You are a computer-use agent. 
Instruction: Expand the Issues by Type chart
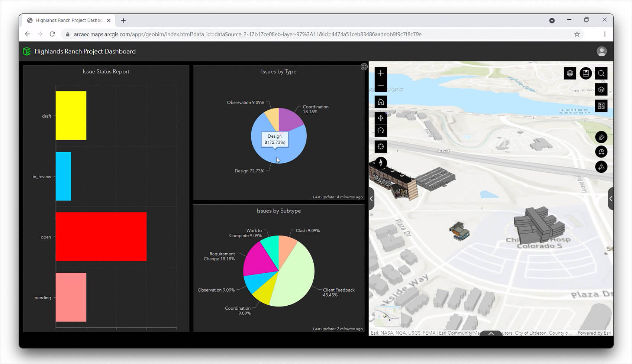[364, 67]
